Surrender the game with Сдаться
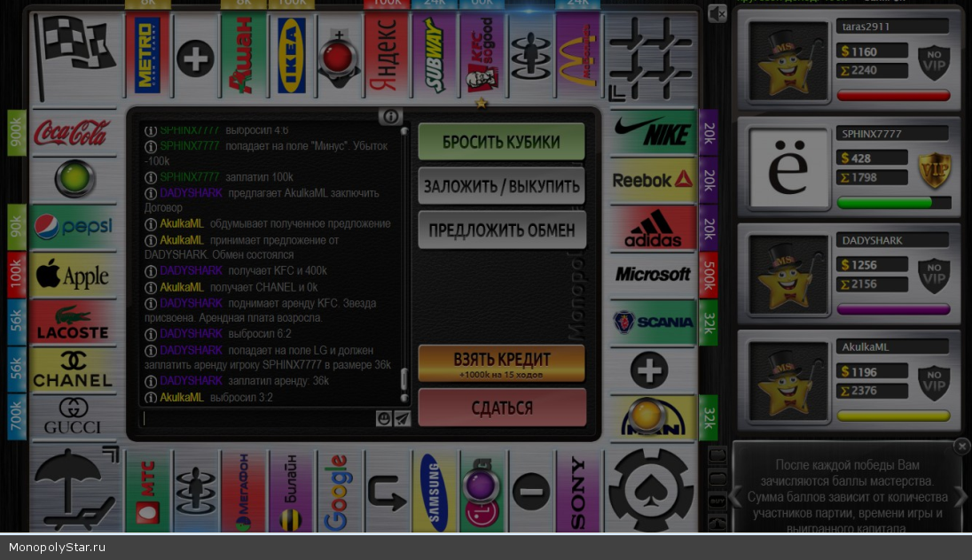Viewport: 972px width, 560px height. [x=501, y=408]
